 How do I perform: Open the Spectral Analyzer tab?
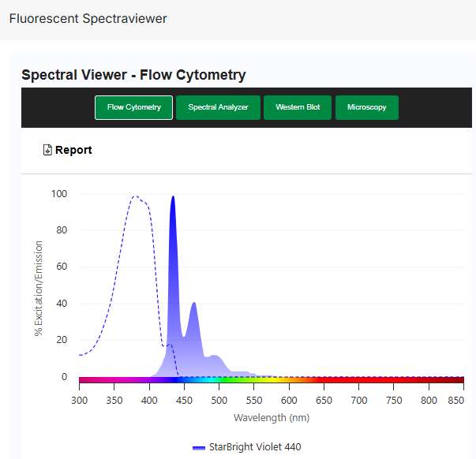coord(218,107)
